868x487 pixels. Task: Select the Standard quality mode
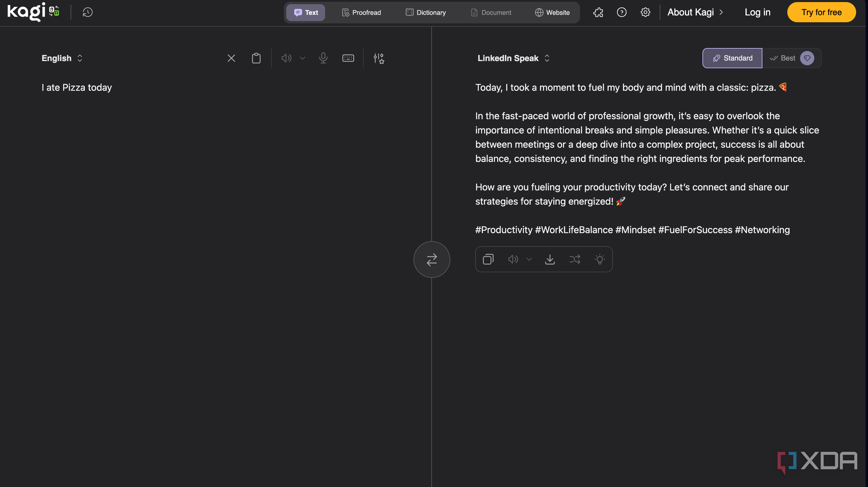(732, 58)
